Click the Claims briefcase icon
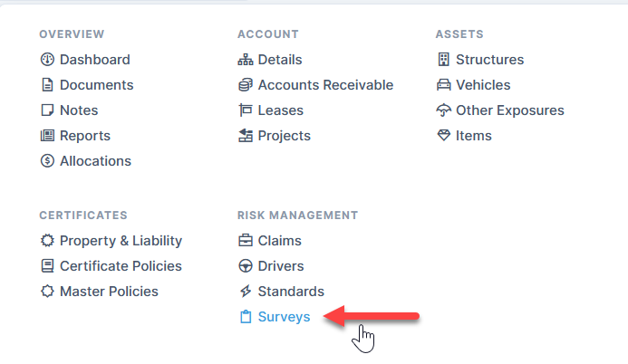The image size is (628, 364). [246, 241]
